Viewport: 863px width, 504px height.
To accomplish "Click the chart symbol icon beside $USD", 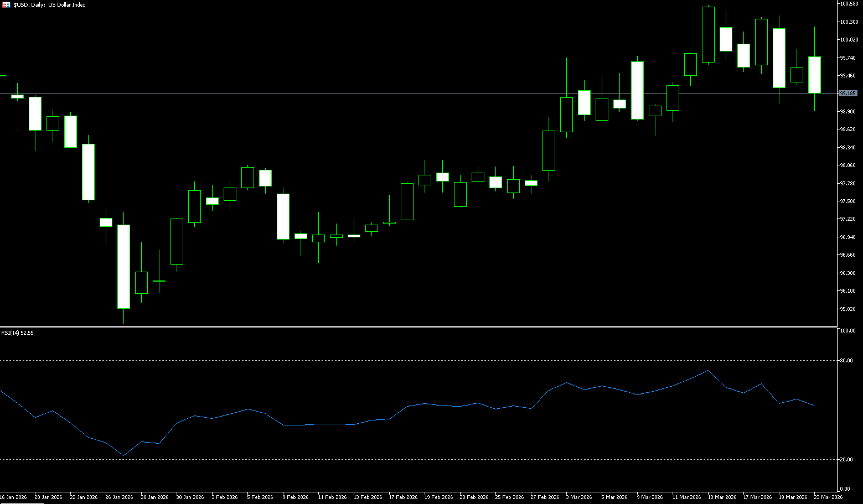I will (6, 4).
